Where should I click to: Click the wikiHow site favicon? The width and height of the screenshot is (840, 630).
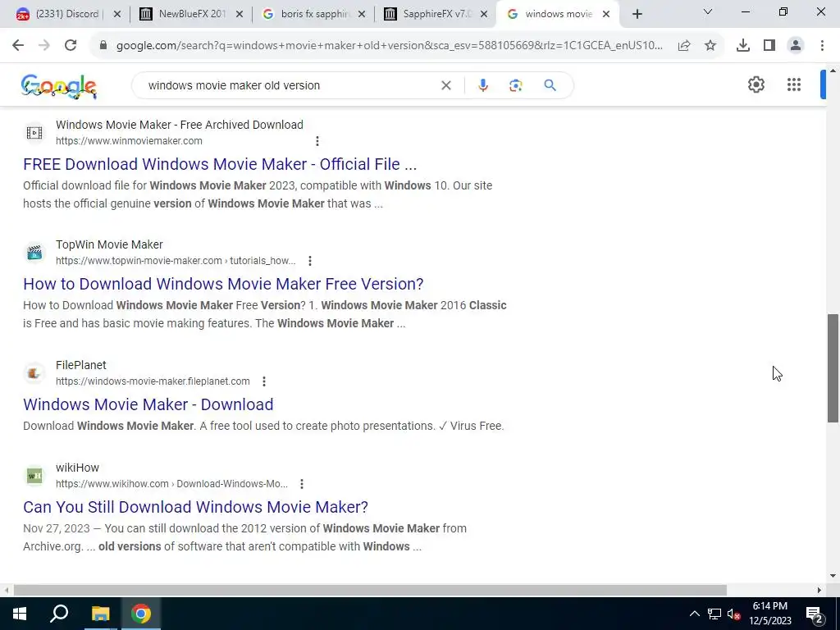point(34,476)
